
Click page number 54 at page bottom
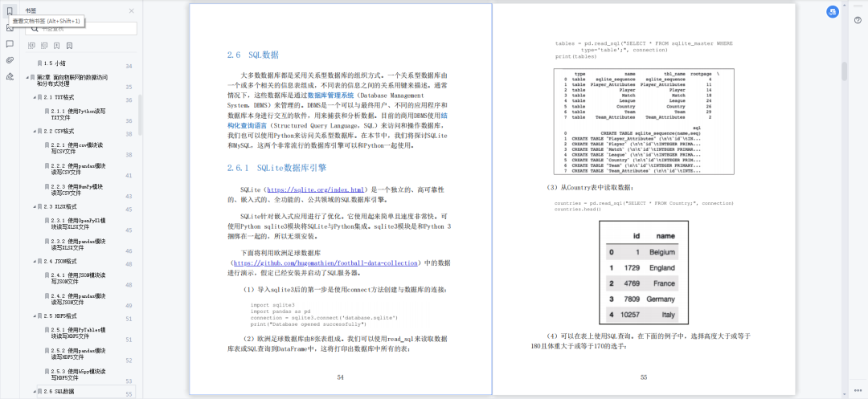[x=341, y=377]
